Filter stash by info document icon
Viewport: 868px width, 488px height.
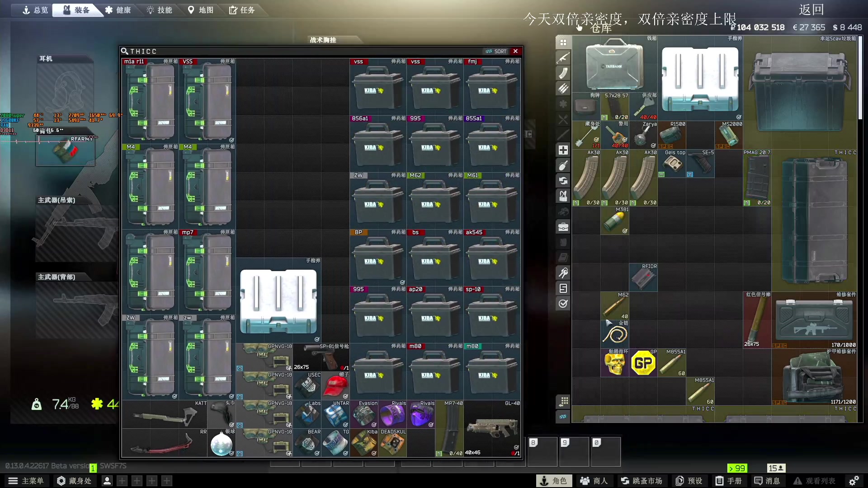tap(563, 288)
